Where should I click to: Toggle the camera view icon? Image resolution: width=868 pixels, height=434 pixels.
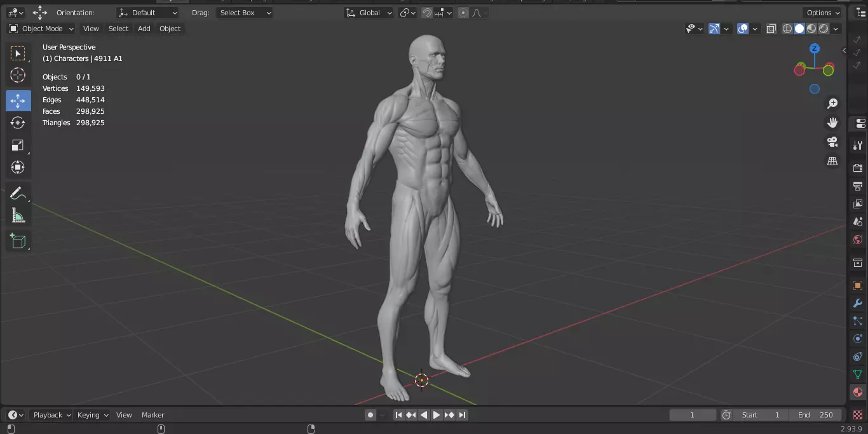click(x=832, y=142)
